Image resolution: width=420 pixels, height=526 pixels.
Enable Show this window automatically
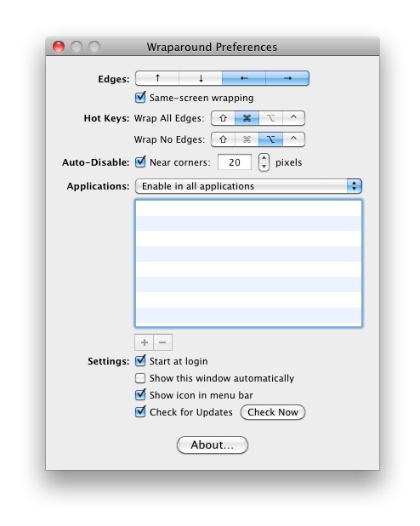pos(140,378)
